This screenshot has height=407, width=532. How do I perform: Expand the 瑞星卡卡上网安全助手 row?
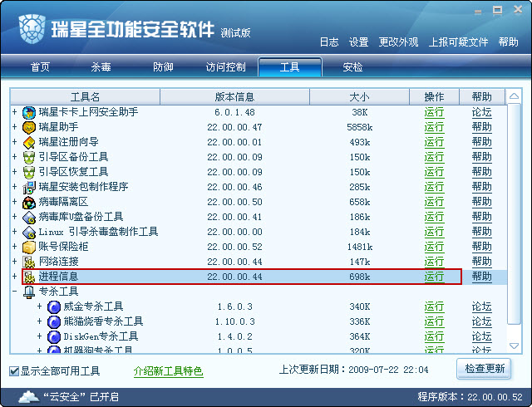15,111
